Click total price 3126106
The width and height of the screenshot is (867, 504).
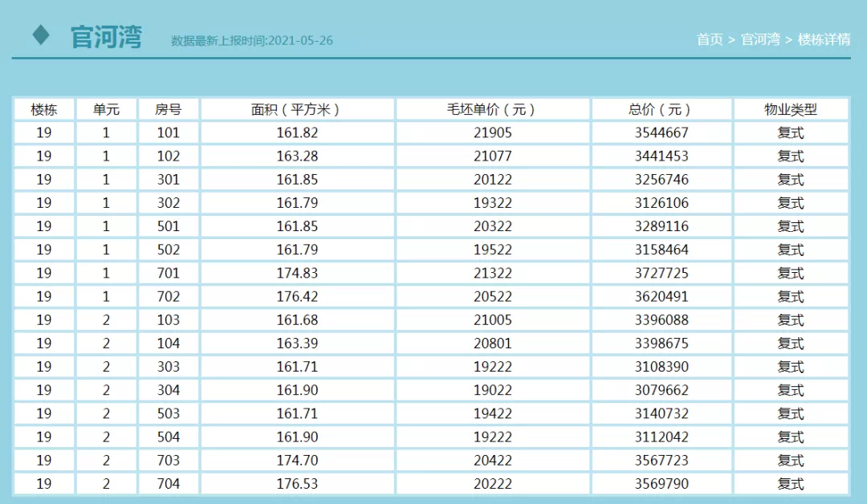[661, 203]
